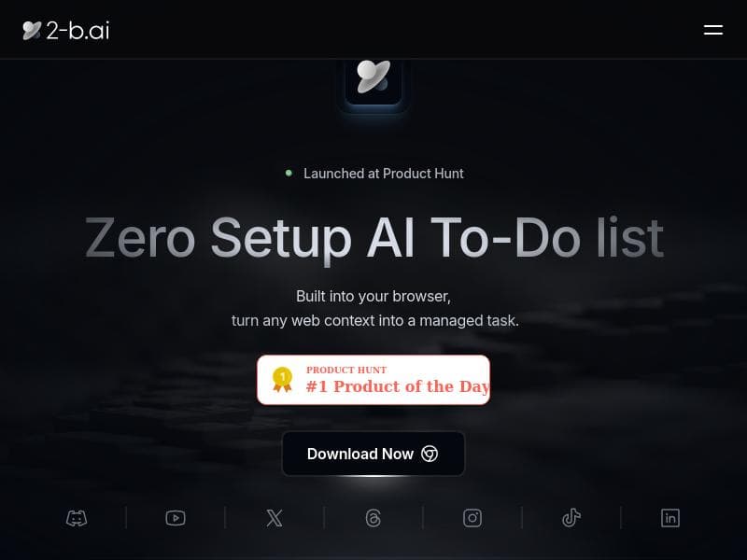Click the gold medal ribbon icon
The image size is (747, 560).
point(282,380)
